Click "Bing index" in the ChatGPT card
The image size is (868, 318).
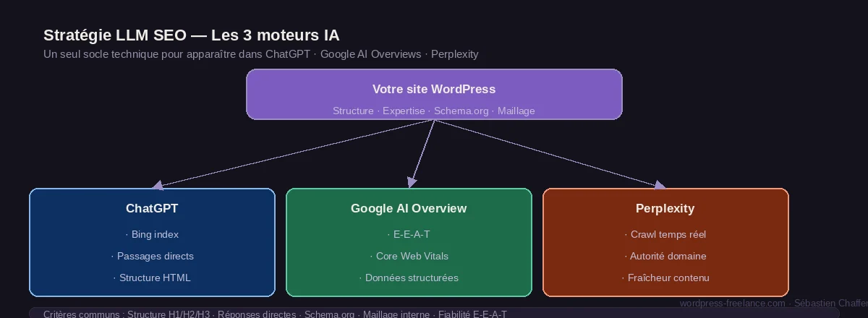click(x=152, y=234)
